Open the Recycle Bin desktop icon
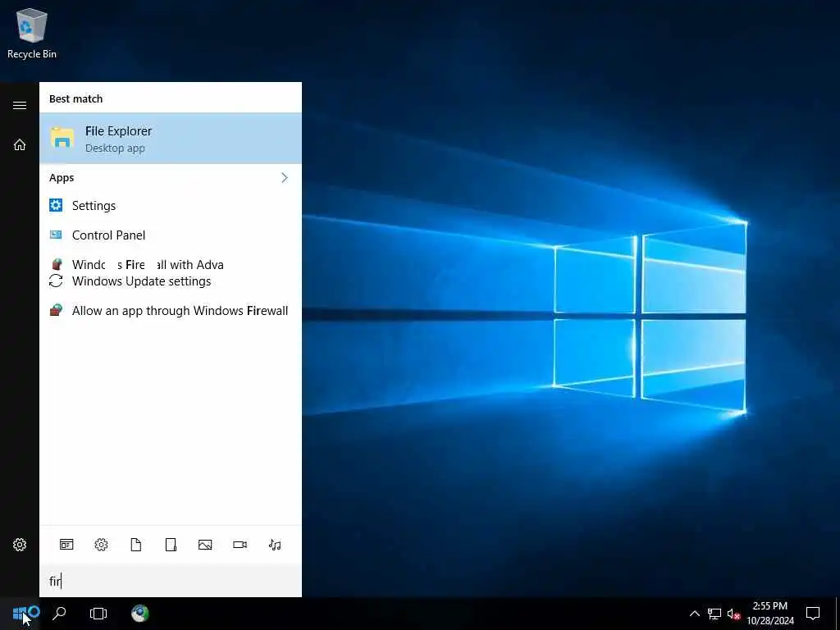 tap(32, 33)
